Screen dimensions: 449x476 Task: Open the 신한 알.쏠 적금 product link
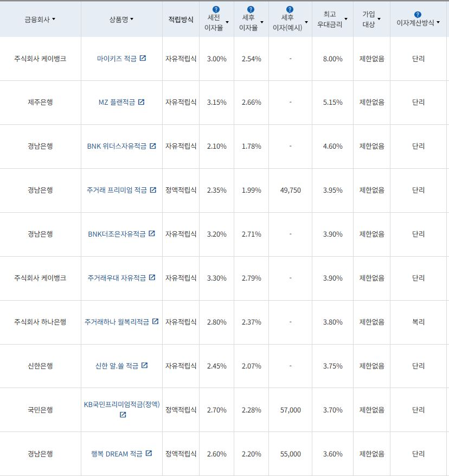(x=117, y=366)
